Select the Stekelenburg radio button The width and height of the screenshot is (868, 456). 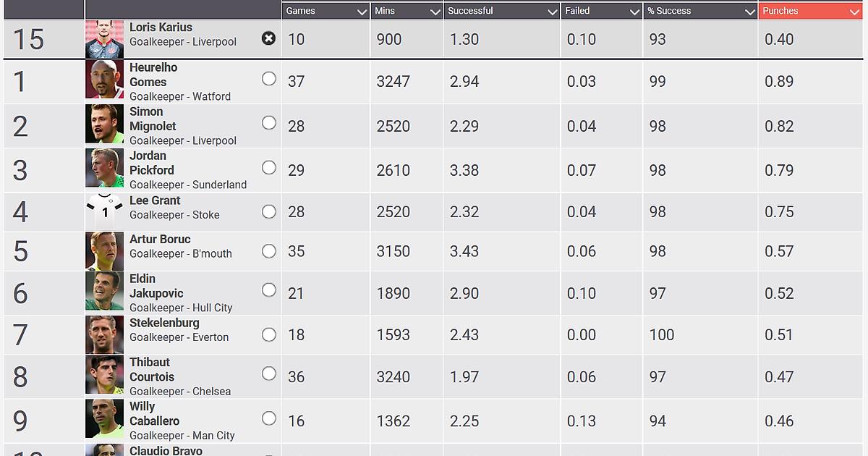(x=268, y=335)
